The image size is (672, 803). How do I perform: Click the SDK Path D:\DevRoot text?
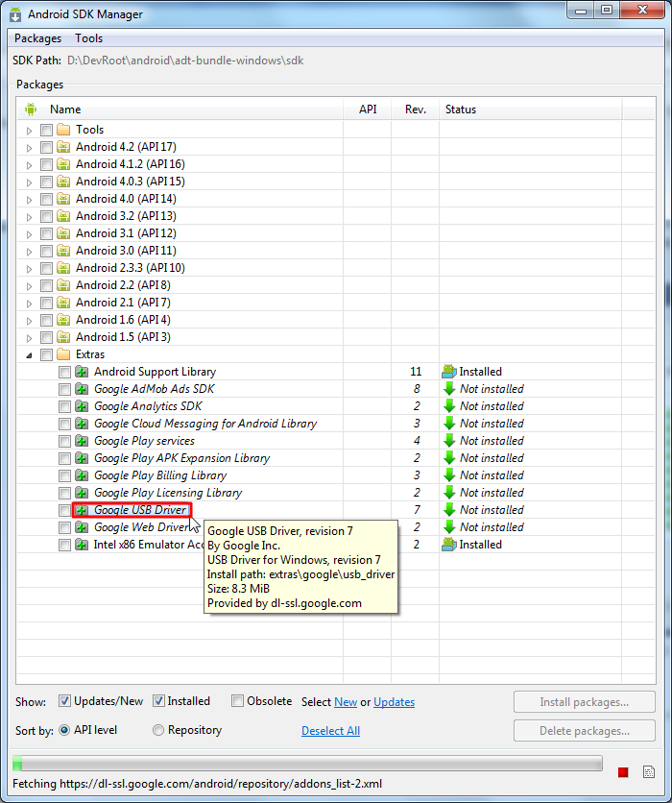pyautogui.click(x=185, y=61)
